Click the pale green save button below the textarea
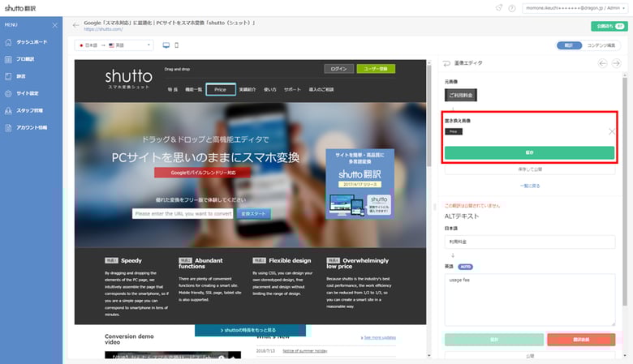This screenshot has height=364, width=633. [494, 340]
